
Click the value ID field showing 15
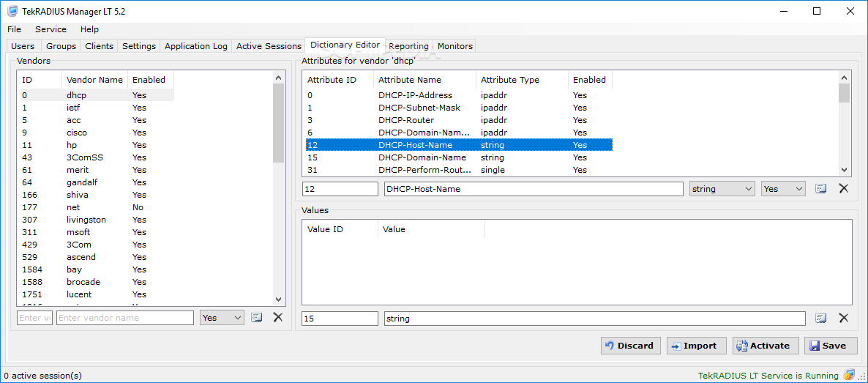(x=340, y=319)
